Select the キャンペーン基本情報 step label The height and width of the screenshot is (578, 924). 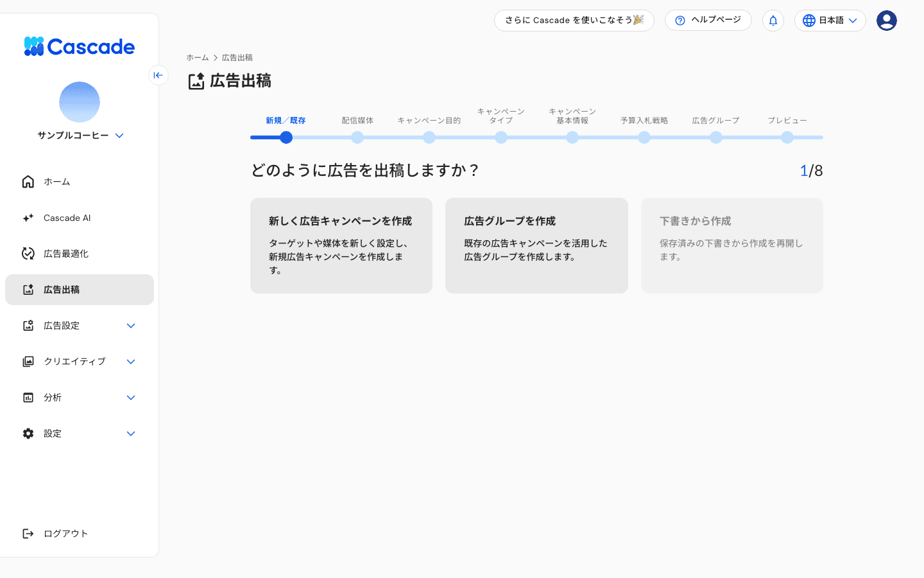(572, 116)
